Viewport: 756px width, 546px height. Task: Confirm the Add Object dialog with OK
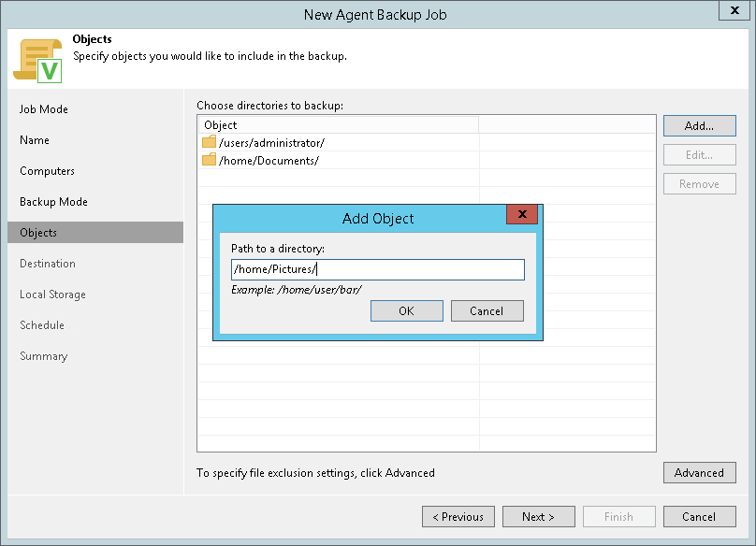pyautogui.click(x=406, y=311)
